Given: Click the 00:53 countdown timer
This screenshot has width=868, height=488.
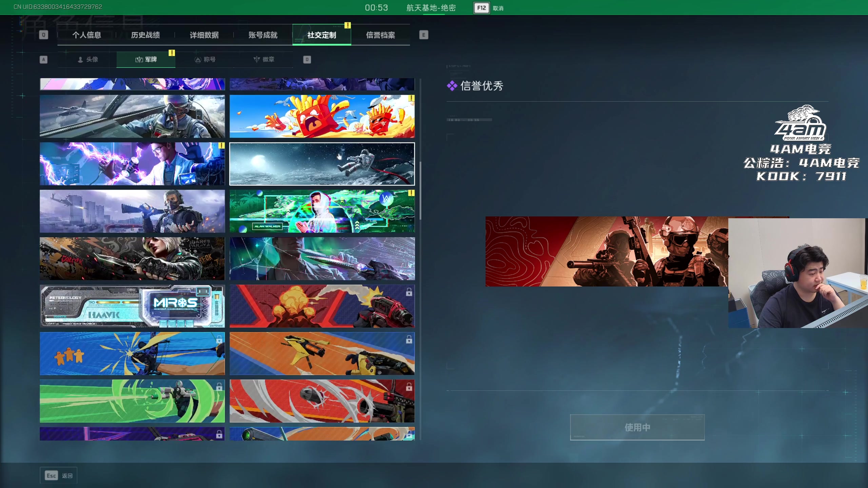Looking at the screenshot, I should 376,8.
